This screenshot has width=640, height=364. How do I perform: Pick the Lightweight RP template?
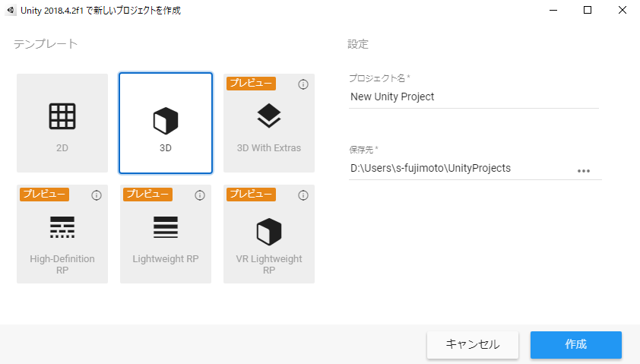point(165,234)
